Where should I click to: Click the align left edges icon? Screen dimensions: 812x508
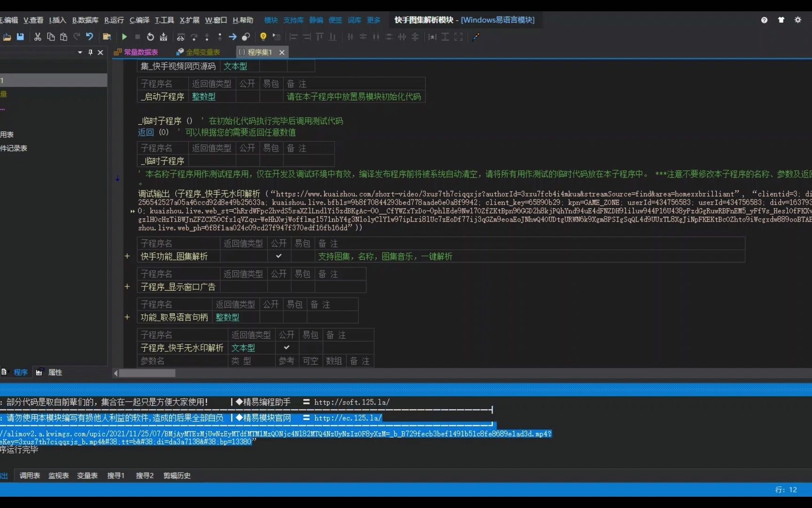(294, 37)
